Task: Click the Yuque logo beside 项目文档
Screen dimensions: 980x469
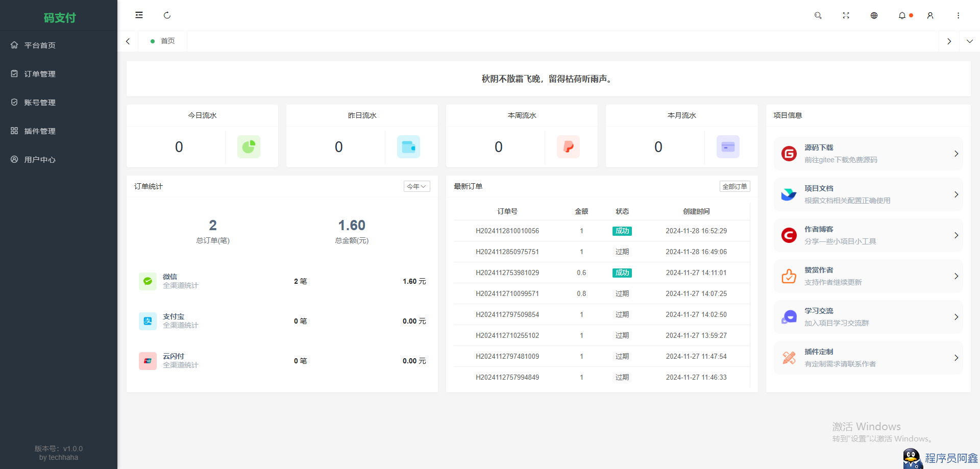Action: [x=789, y=194]
